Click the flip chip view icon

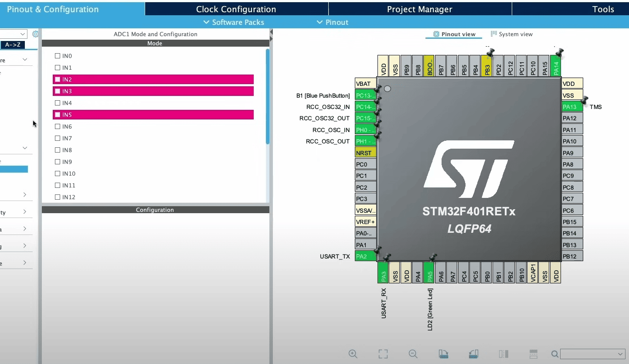coord(504,354)
